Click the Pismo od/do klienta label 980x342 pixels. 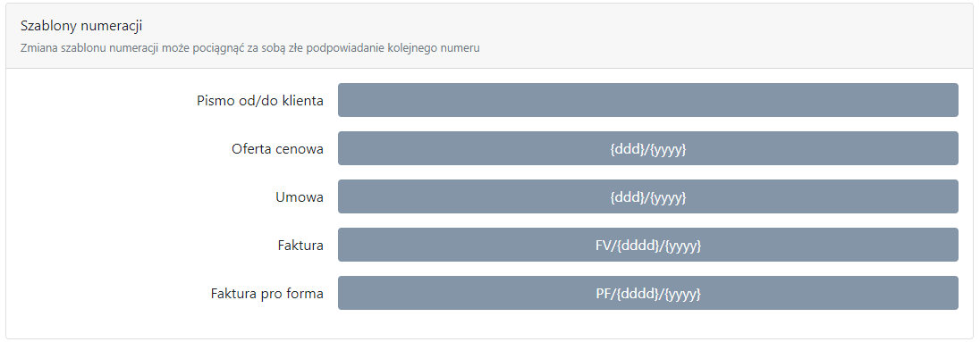pyautogui.click(x=260, y=101)
